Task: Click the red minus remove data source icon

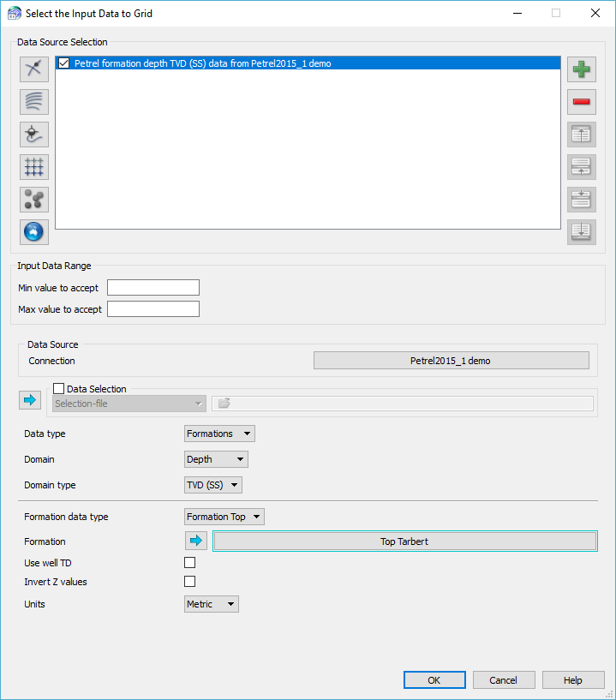Action: pos(582,102)
